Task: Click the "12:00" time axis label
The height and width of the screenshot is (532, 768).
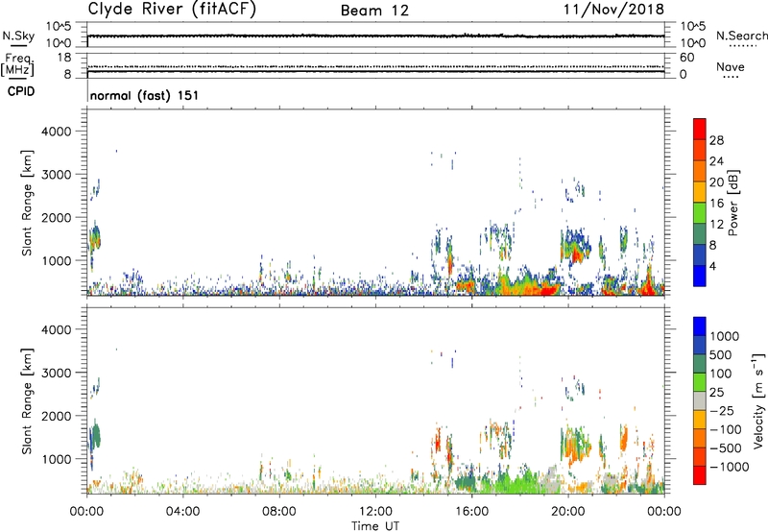Action: point(375,512)
